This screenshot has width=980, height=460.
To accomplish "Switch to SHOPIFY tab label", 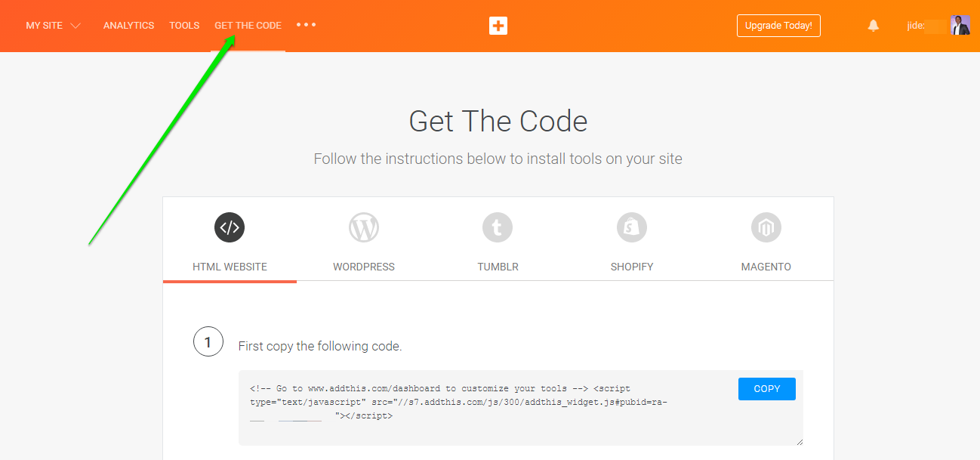I will click(x=632, y=267).
